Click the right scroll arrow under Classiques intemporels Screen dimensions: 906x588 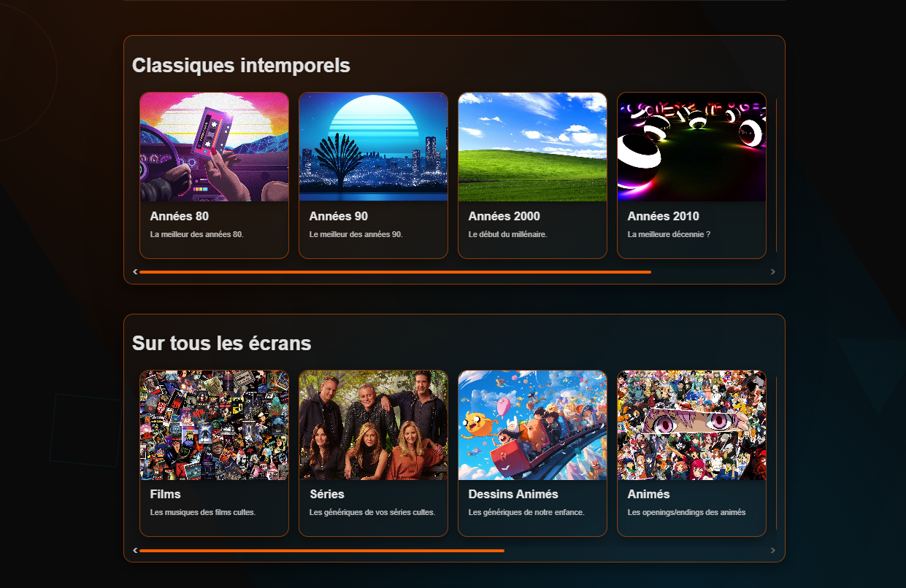pos(773,271)
